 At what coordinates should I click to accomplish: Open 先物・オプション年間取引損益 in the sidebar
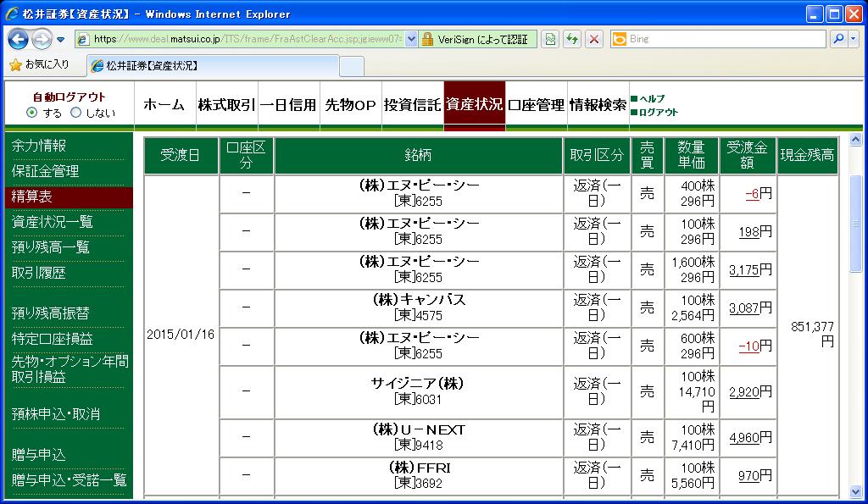(70, 369)
